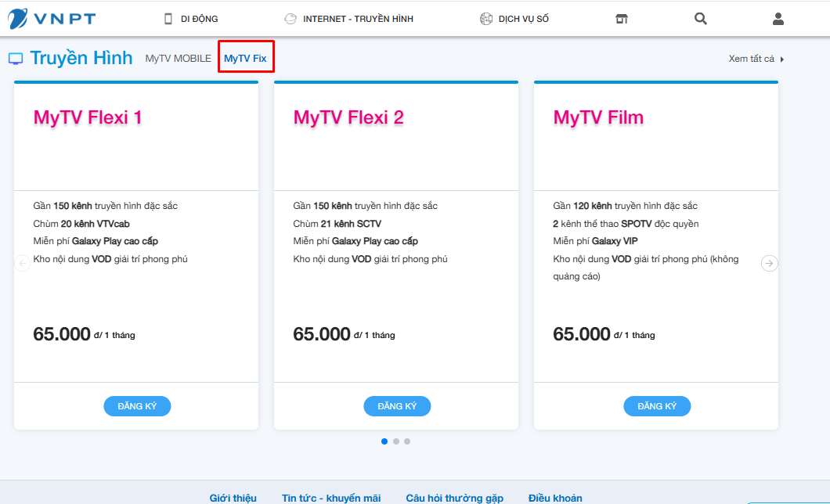The image size is (830, 504).
Task: Click 'Chùm 20 kênh VTVcab' text
Action: [81, 224]
